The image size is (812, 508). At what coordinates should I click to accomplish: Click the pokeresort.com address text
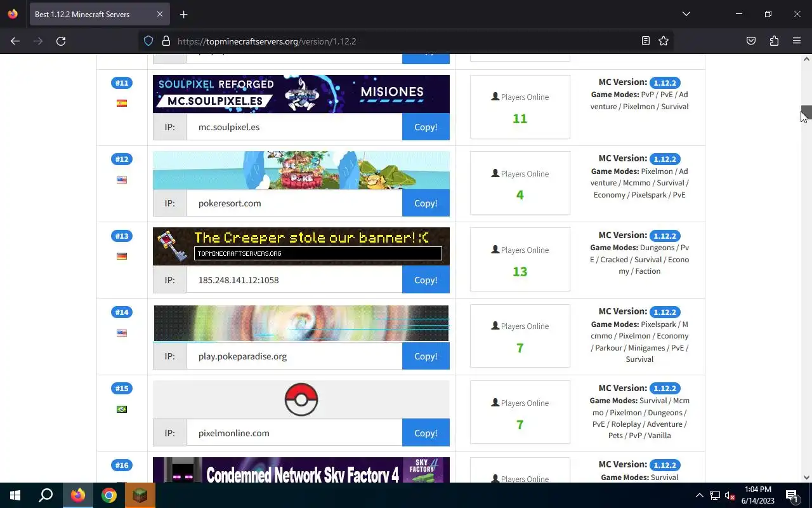[x=230, y=203]
